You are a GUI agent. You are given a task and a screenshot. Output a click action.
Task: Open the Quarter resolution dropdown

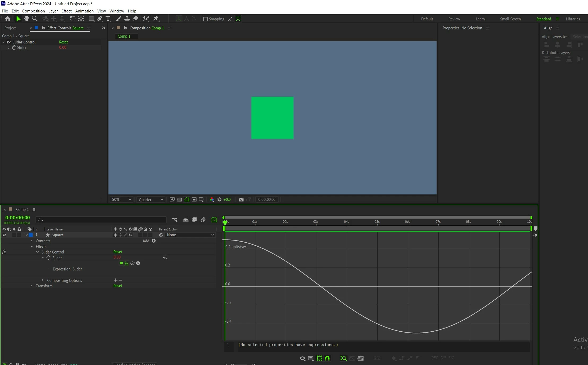tap(151, 200)
